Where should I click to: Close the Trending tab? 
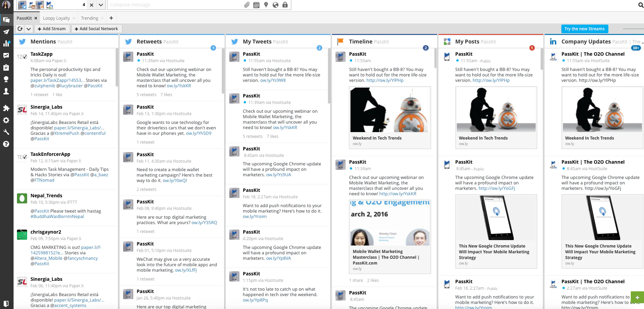tap(102, 18)
